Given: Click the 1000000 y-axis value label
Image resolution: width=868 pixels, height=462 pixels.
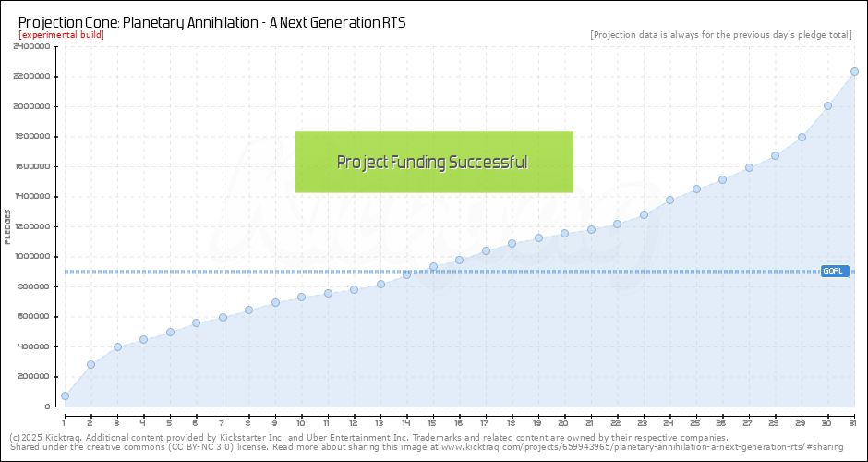Looking at the screenshot, I should pyautogui.click(x=31, y=257).
